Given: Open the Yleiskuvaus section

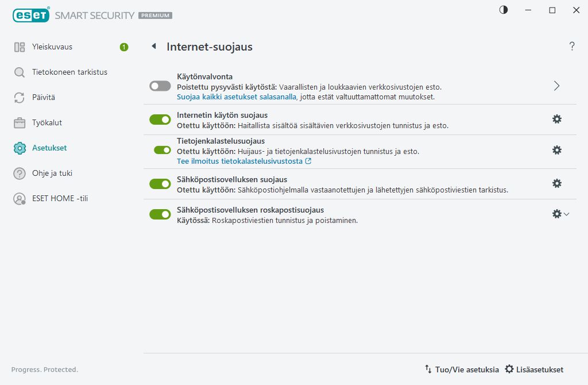Looking at the screenshot, I should pos(52,47).
